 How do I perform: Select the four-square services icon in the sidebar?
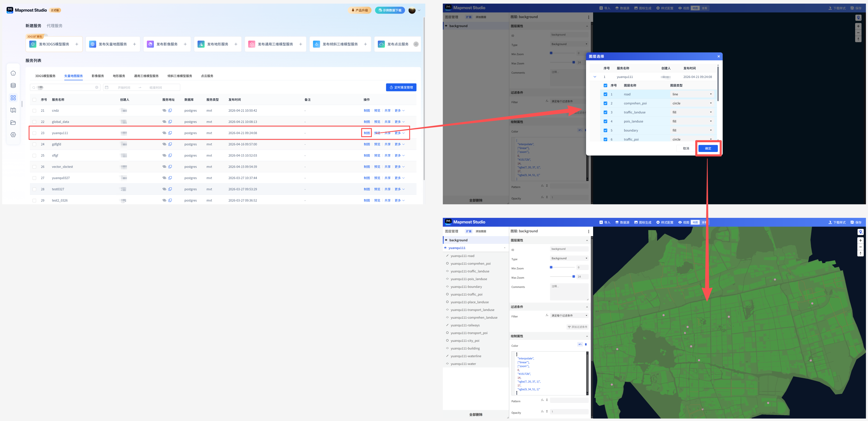[x=13, y=98]
